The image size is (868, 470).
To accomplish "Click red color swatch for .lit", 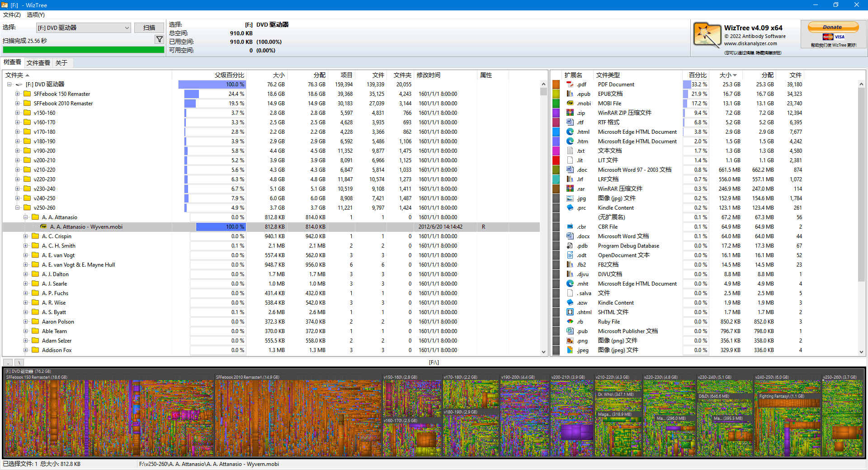I will (556, 160).
